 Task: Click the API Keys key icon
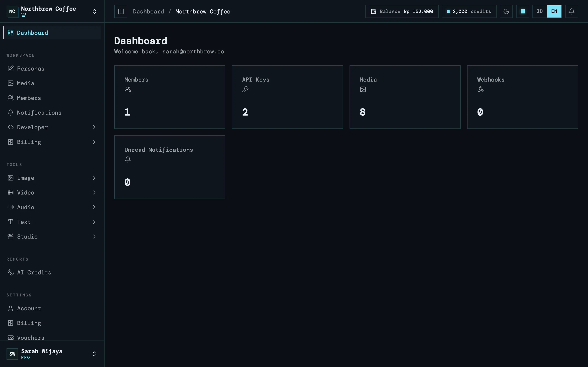point(245,89)
